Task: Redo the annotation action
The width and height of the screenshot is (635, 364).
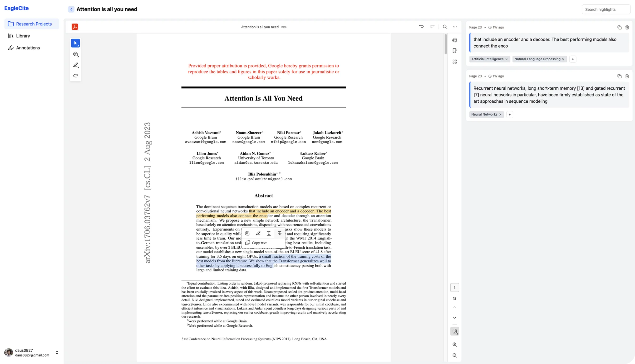Action: [432, 27]
